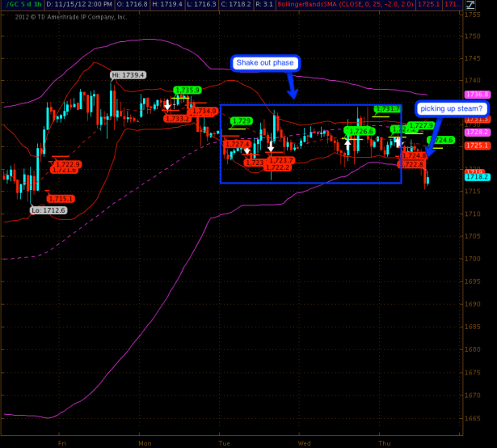The image size is (497, 448).
Task: Click the green 1,735.9 price bubble
Action: click(x=187, y=90)
